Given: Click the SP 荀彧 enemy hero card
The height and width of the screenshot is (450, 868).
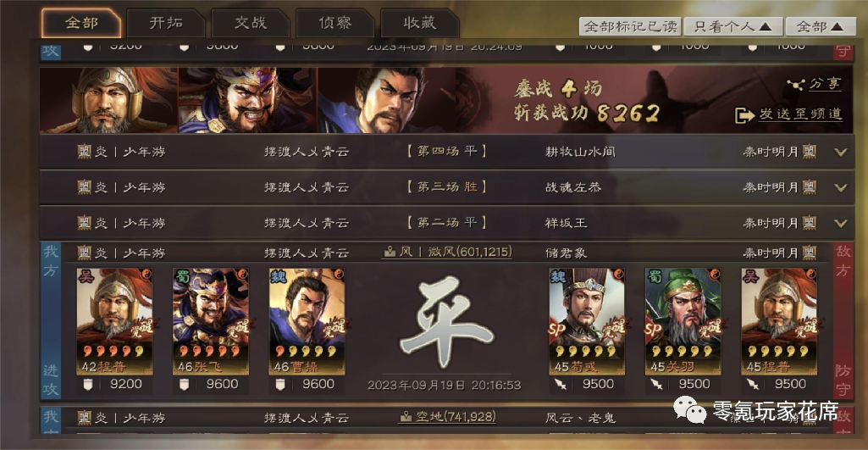Looking at the screenshot, I should tap(587, 321).
